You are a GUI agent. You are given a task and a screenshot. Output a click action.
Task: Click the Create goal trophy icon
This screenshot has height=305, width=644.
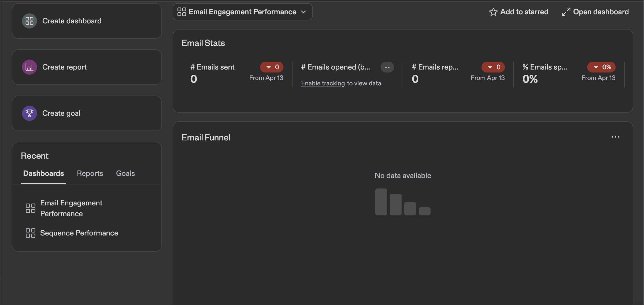(29, 113)
